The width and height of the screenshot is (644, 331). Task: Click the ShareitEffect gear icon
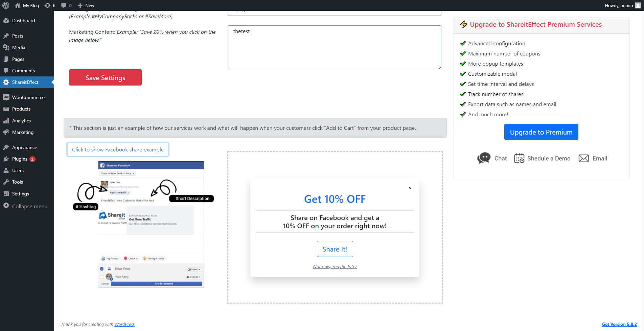6,82
